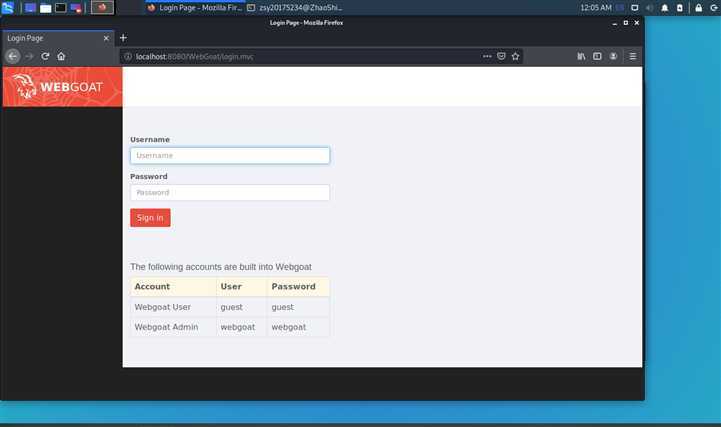This screenshot has width=721, height=427.
Task: Click the 12:05 AM panel clock
Action: pos(595,8)
